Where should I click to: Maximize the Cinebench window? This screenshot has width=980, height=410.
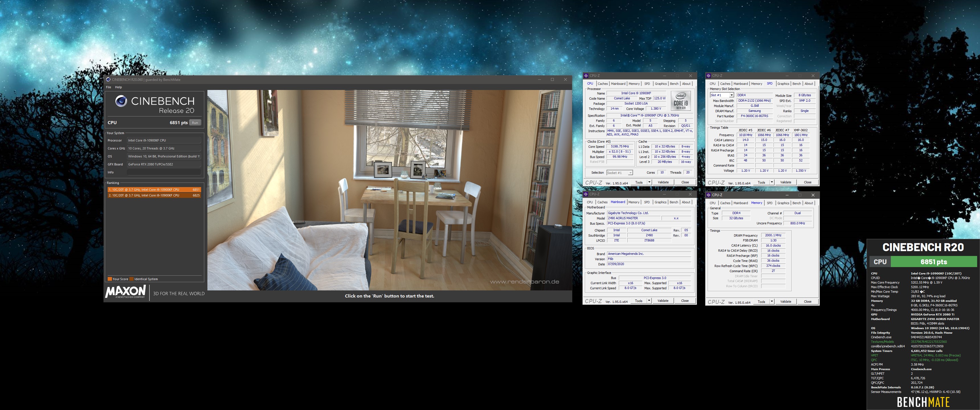point(552,79)
